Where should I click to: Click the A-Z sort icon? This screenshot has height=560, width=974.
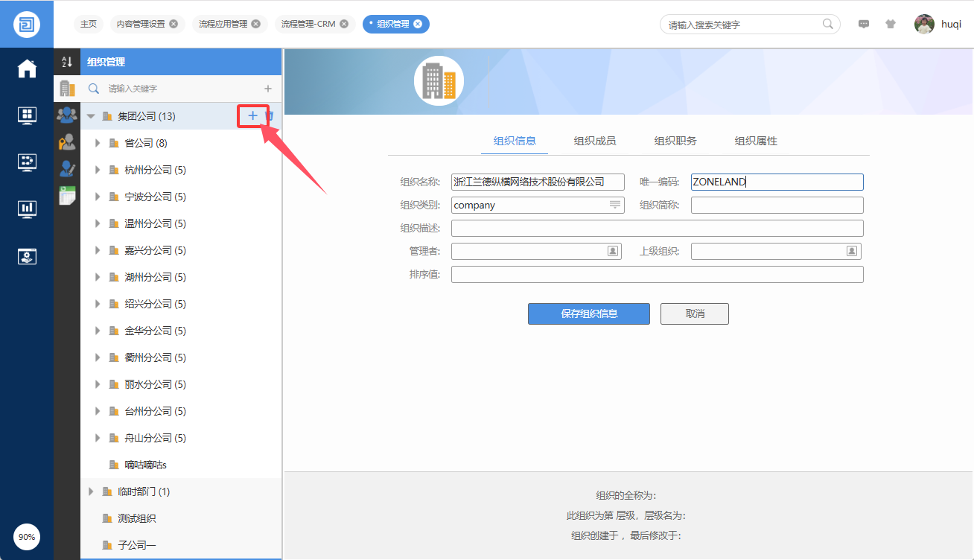pos(67,63)
